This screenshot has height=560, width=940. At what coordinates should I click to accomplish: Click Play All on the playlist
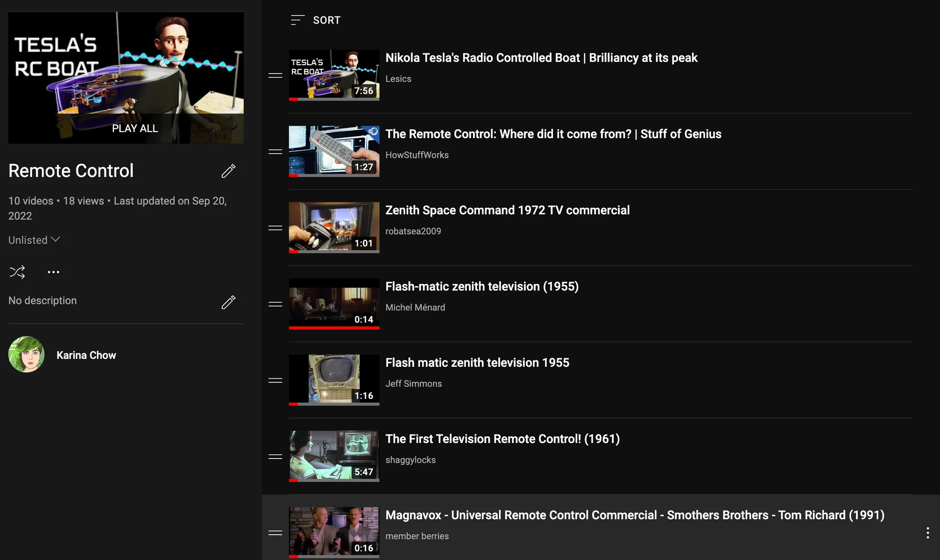coord(134,128)
